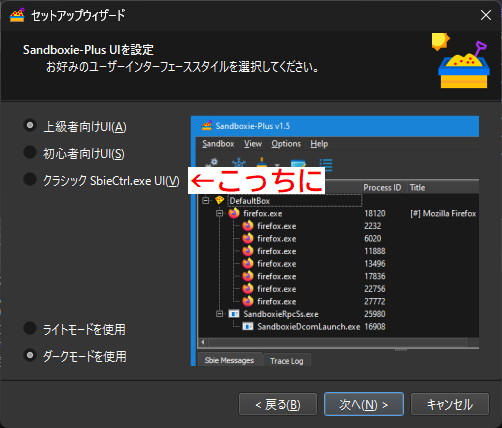Click the 戻る(B) button
Viewport: 502px width, 428px height.
(x=278, y=404)
